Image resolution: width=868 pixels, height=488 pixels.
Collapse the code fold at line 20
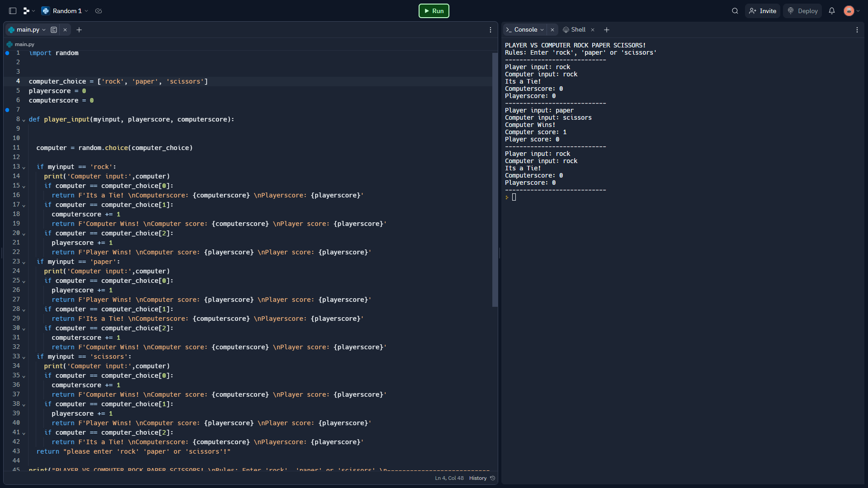(x=24, y=234)
